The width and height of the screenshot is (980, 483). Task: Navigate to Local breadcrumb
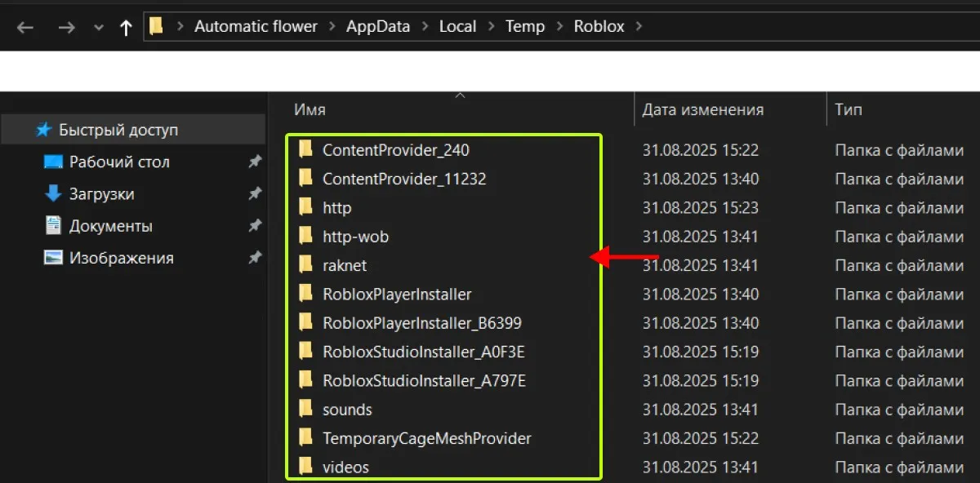tap(457, 26)
